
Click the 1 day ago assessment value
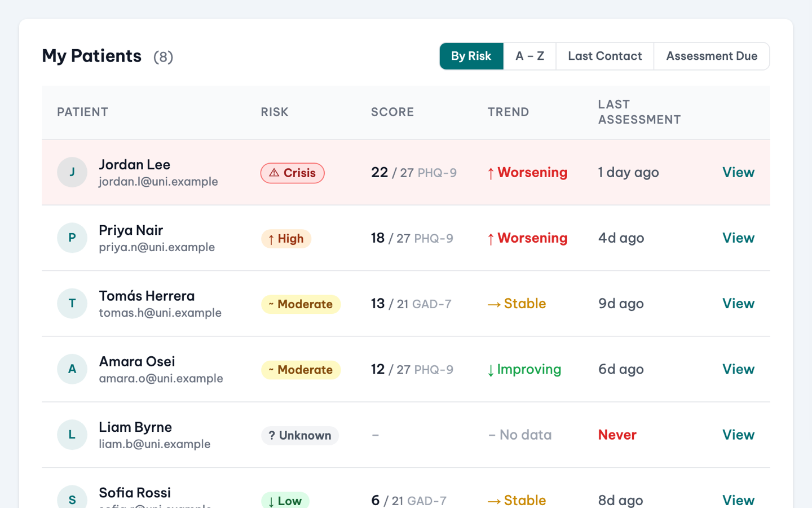coord(628,172)
